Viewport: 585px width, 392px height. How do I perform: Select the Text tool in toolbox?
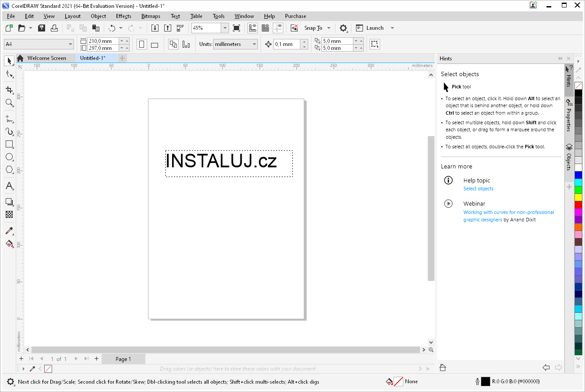tap(9, 186)
